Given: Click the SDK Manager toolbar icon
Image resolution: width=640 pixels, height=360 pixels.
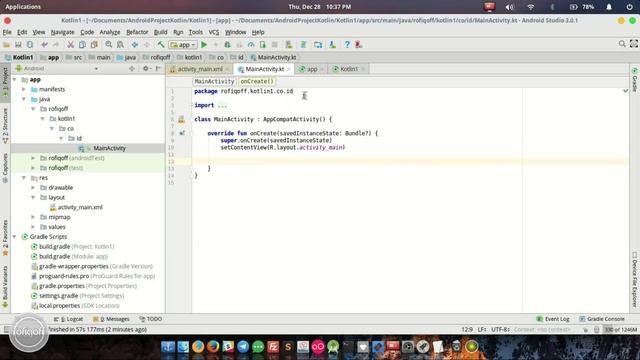Looking at the screenshot, I should pyautogui.click(x=332, y=44).
